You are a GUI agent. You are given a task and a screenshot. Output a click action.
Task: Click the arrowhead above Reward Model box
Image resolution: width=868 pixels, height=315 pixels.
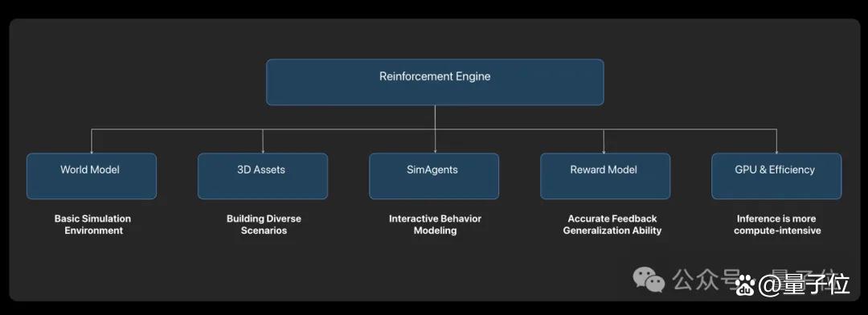click(x=604, y=150)
